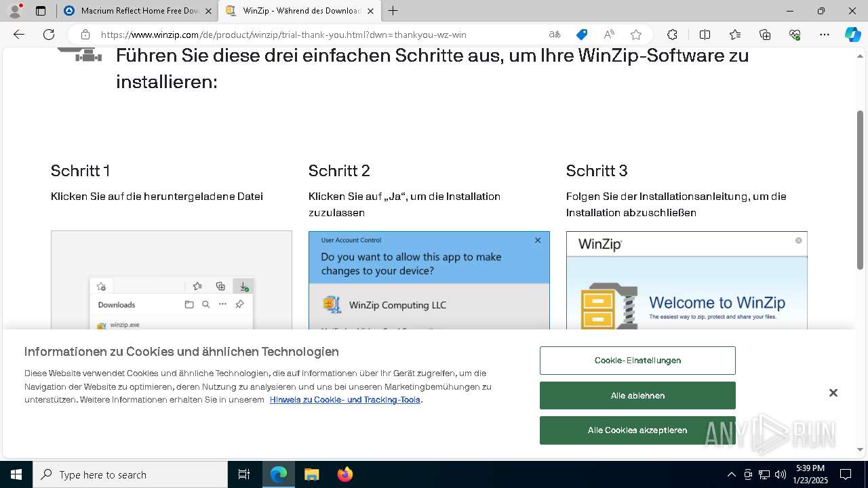Enable read aloud for the page
Screen dimensions: 868x488
point(609,35)
